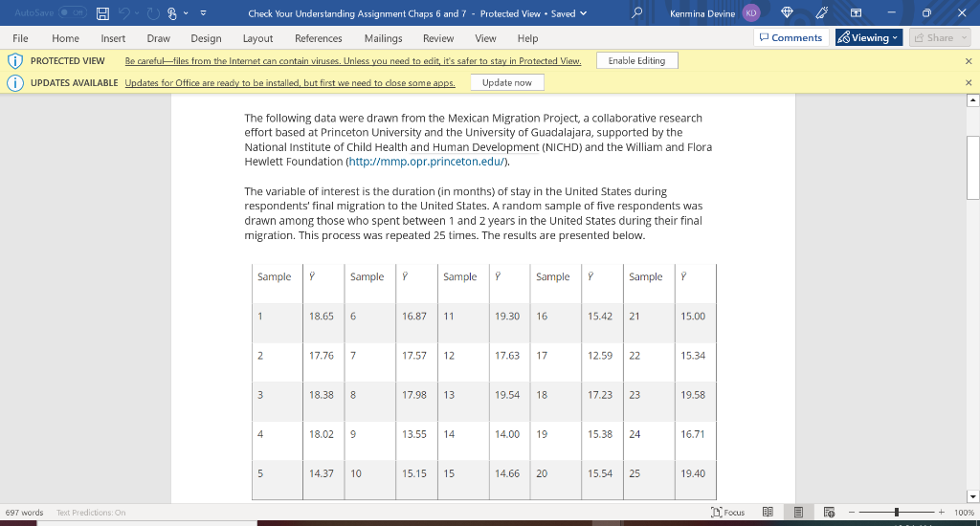Open the KD account avatar
Image resolution: width=980 pixels, height=526 pixels.
(750, 12)
